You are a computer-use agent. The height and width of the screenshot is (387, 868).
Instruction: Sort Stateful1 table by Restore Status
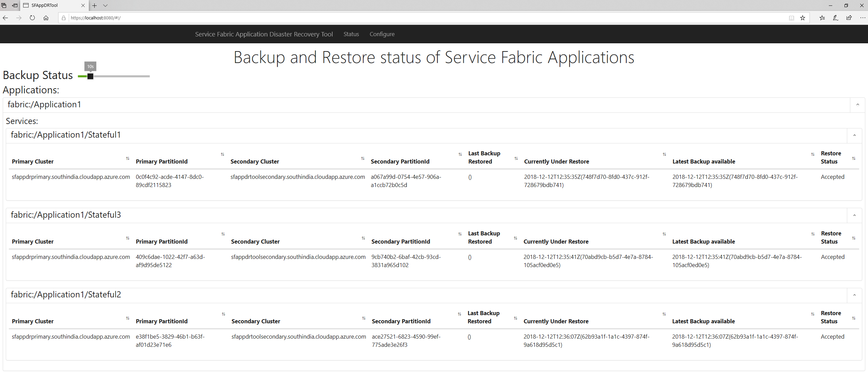coord(854,158)
